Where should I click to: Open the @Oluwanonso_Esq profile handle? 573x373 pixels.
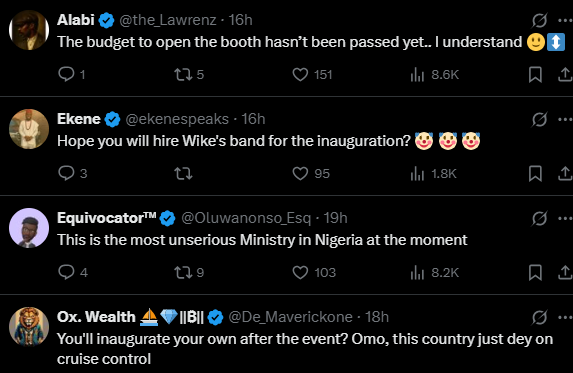(246, 218)
